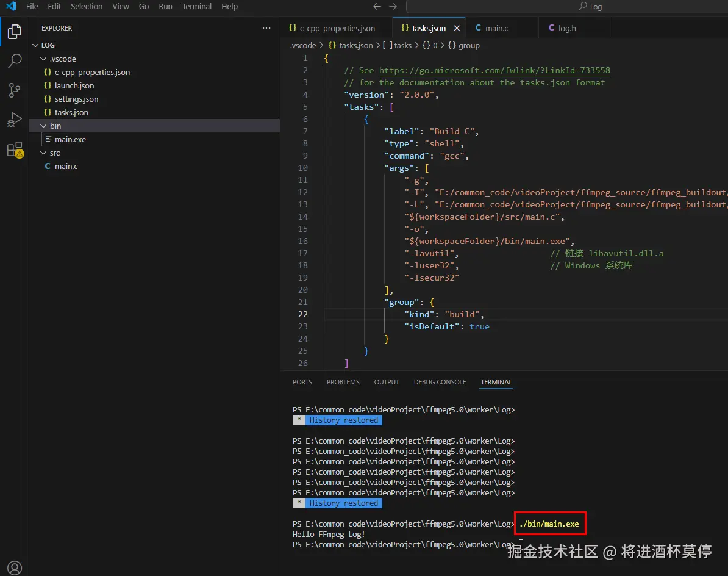Collapse the .vscode folder
This screenshot has width=728, height=576.
click(x=43, y=59)
